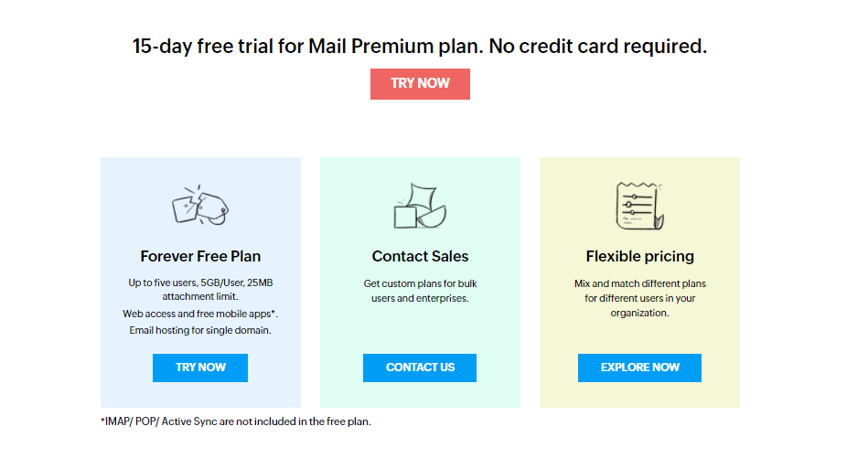
Task: Click the broken price tag icon
Action: click(x=199, y=205)
